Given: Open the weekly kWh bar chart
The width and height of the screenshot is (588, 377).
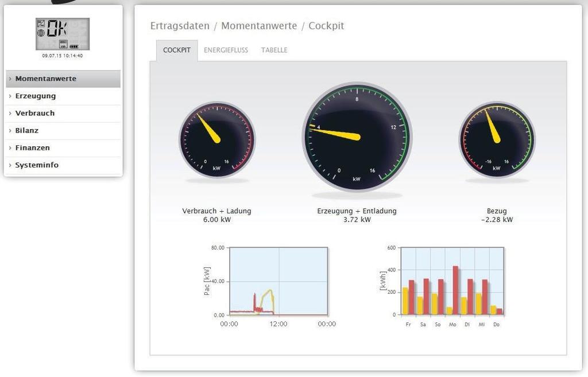Looking at the screenshot, I should point(452,281).
